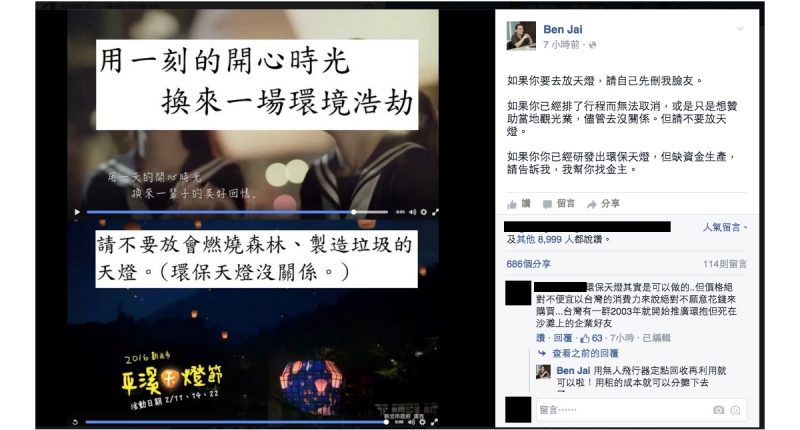Open the 686個分享 shares link
Viewport: 800px width, 430px height.
pyautogui.click(x=529, y=264)
